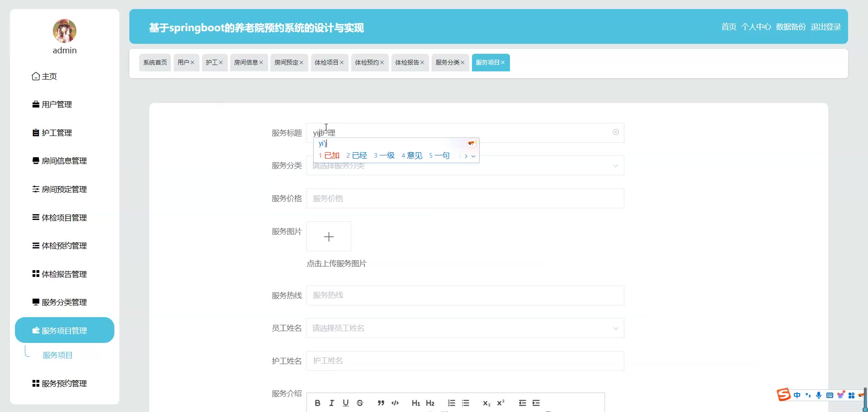This screenshot has height=412, width=868.
Task: Expand 服务分类管理 in the sidebar
Action: (65, 302)
